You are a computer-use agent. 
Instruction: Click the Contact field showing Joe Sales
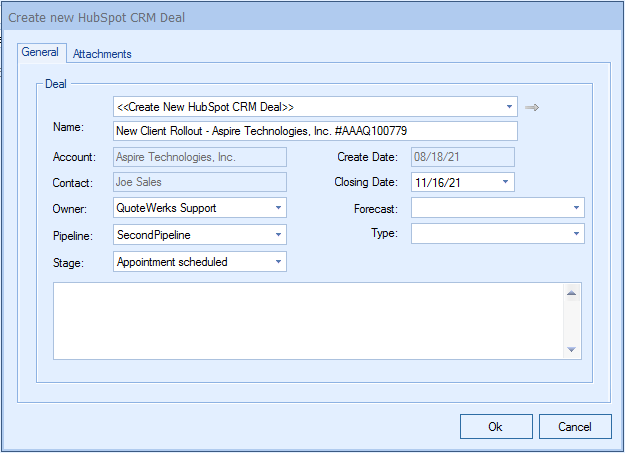(199, 183)
